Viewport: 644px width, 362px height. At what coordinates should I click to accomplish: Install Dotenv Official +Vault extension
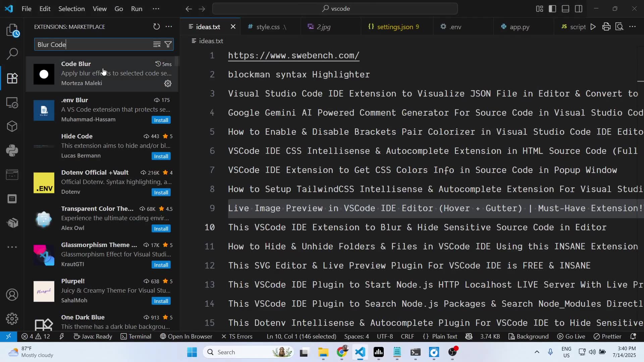pos(161,192)
